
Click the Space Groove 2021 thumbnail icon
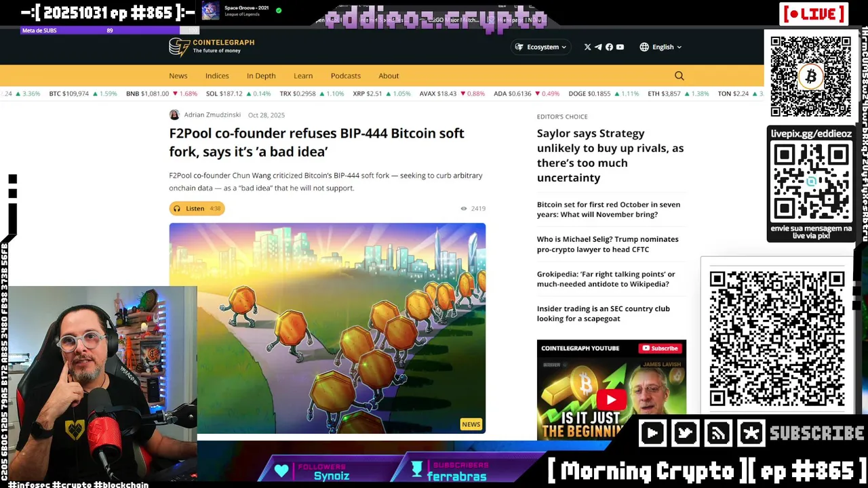click(211, 11)
